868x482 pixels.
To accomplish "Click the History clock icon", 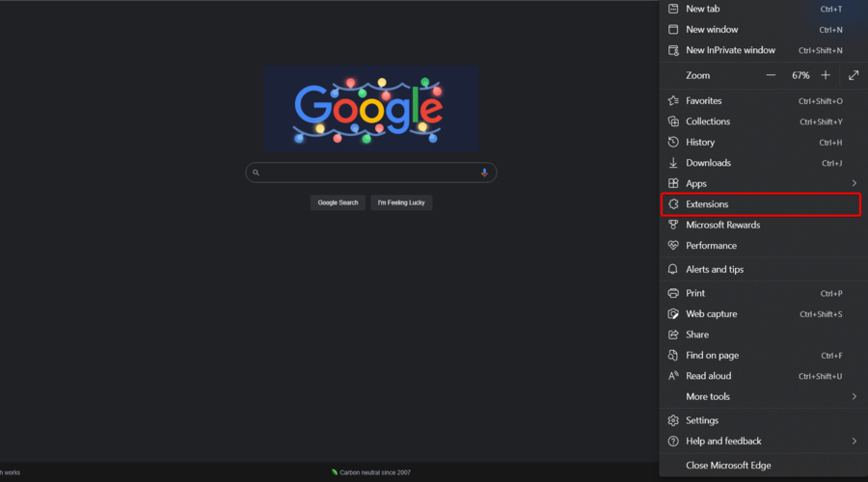I will [x=673, y=143].
